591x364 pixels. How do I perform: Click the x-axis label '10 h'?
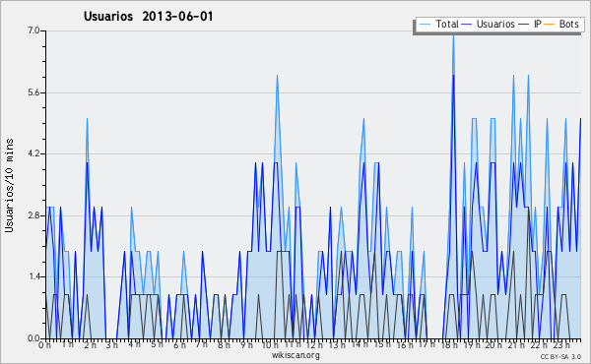coord(270,344)
